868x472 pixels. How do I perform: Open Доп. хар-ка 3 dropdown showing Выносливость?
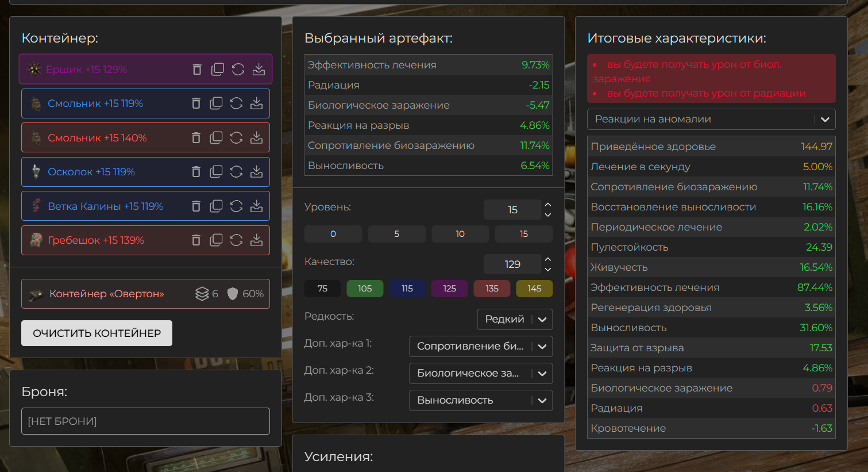(x=481, y=400)
